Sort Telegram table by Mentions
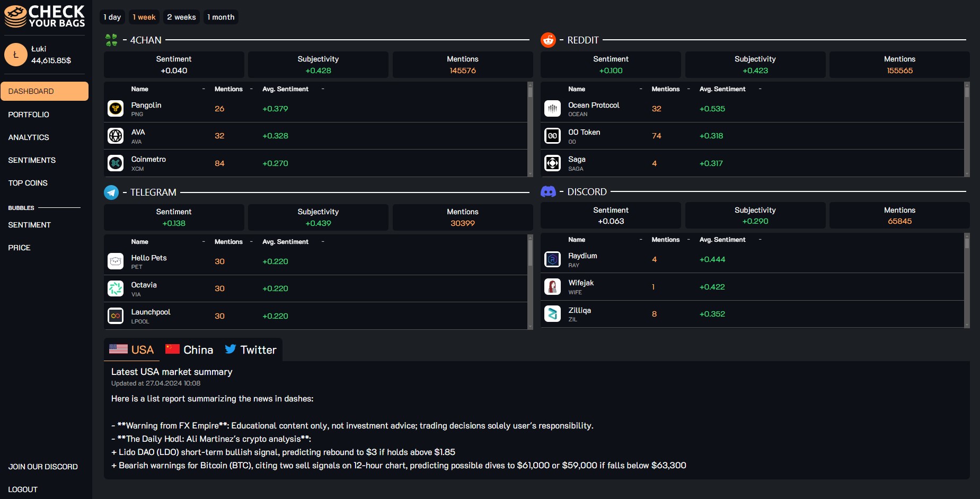This screenshot has width=980, height=499. pyautogui.click(x=228, y=242)
